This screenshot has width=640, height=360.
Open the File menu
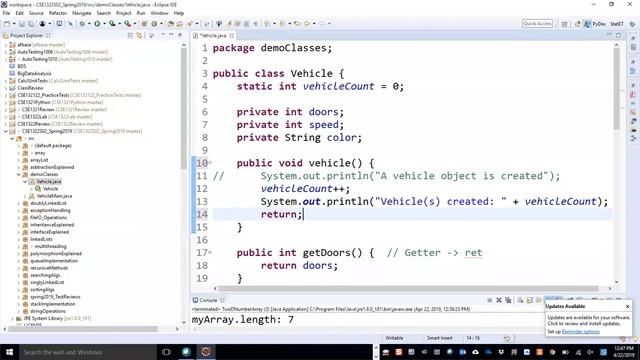pos(6,13)
